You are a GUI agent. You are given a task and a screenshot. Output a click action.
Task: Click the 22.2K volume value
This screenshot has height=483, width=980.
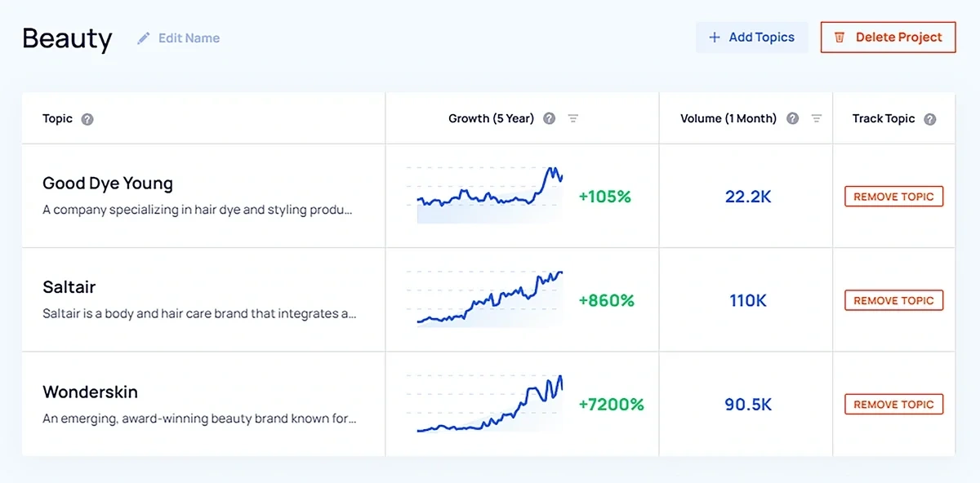pos(748,196)
